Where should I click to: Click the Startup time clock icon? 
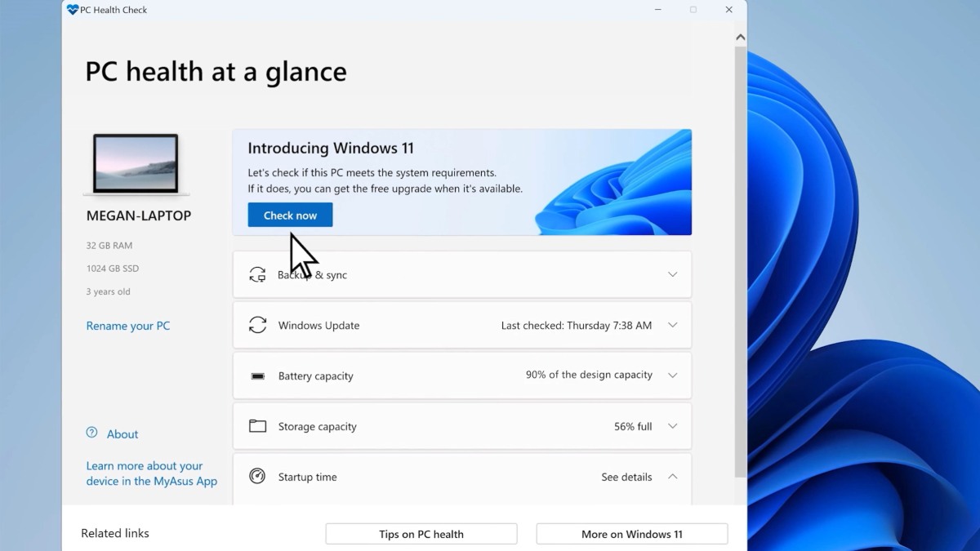pos(257,477)
